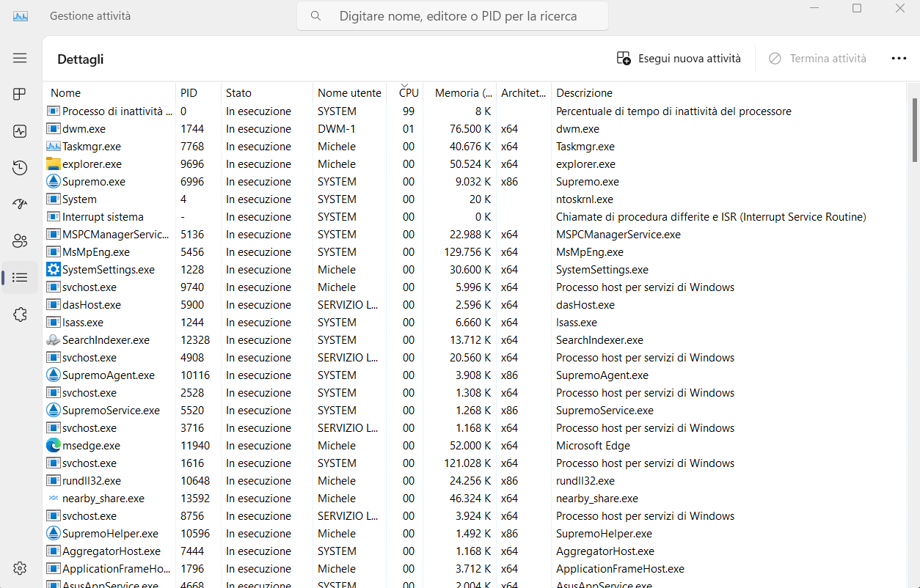Click memory value 76.500 K
This screenshot has width=920, height=588.
pyautogui.click(x=470, y=128)
